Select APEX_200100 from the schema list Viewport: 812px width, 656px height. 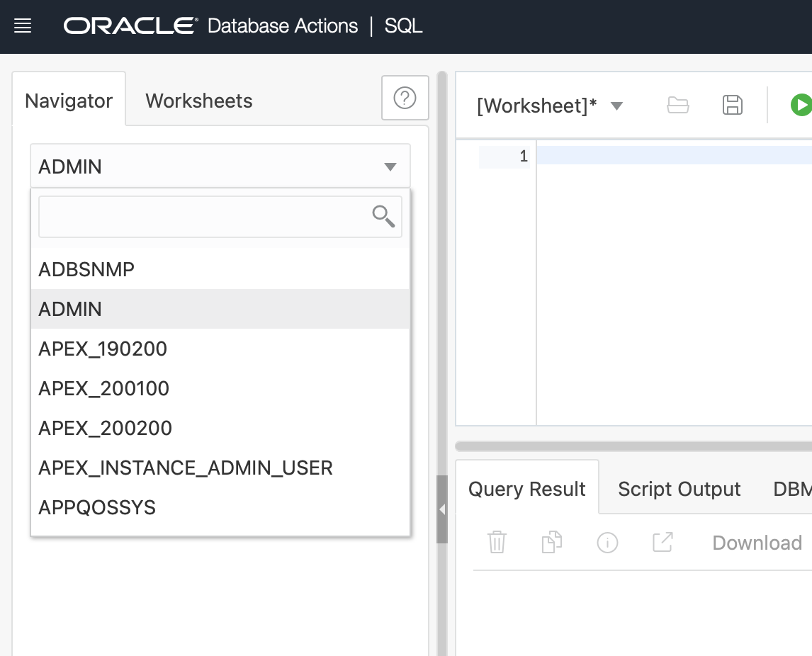coord(103,388)
